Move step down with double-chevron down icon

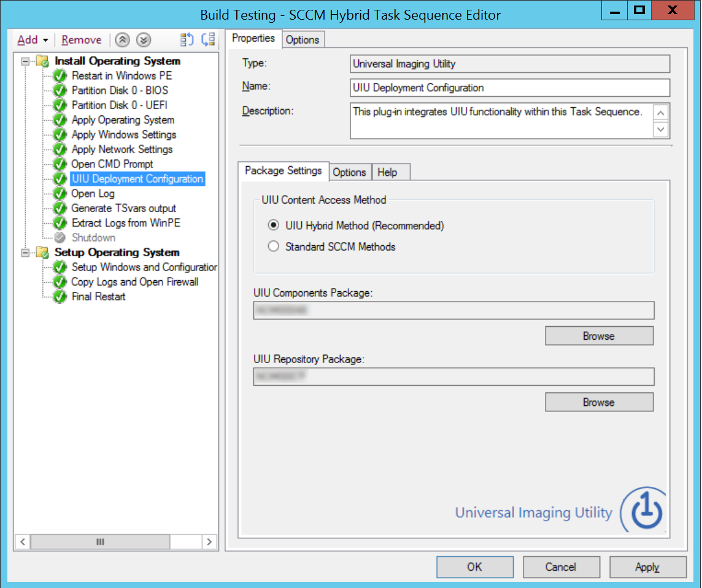[143, 40]
